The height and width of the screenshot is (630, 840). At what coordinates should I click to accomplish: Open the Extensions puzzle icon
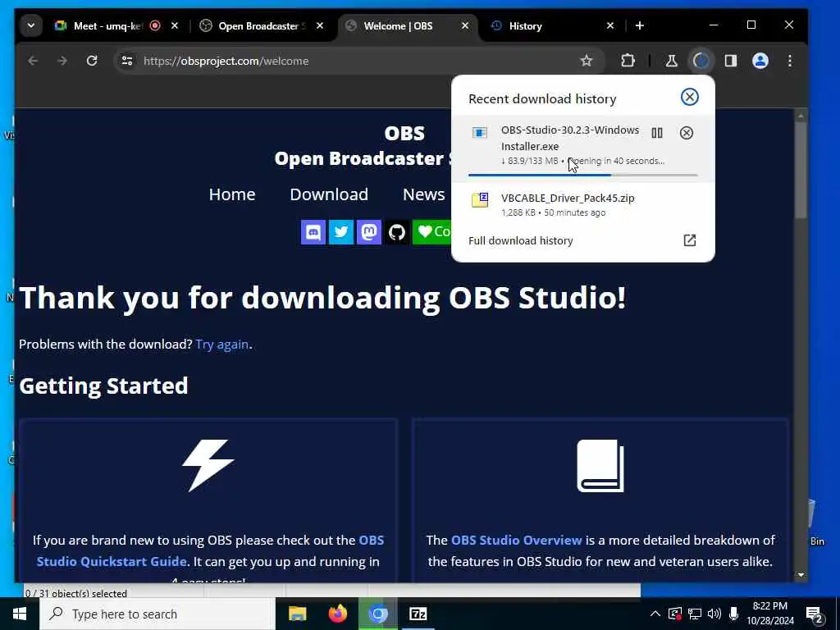[628, 61]
